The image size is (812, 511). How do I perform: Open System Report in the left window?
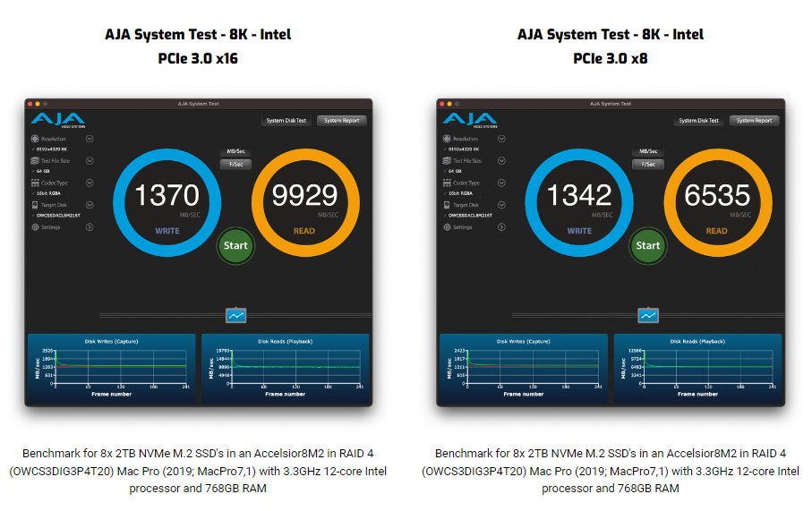341,121
